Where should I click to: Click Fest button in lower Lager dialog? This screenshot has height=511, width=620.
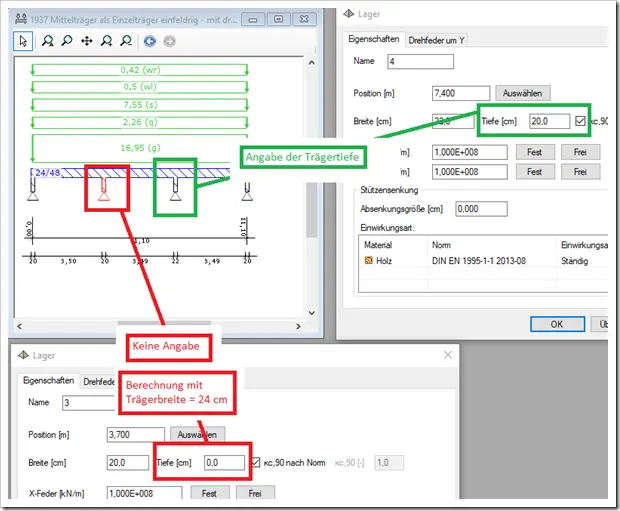(209, 493)
